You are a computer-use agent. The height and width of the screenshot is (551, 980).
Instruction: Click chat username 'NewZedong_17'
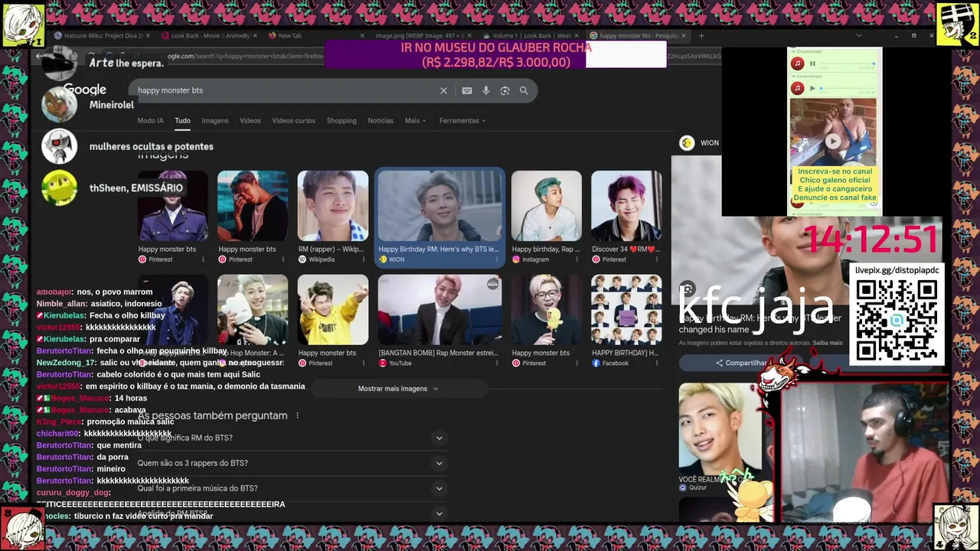tap(66, 363)
